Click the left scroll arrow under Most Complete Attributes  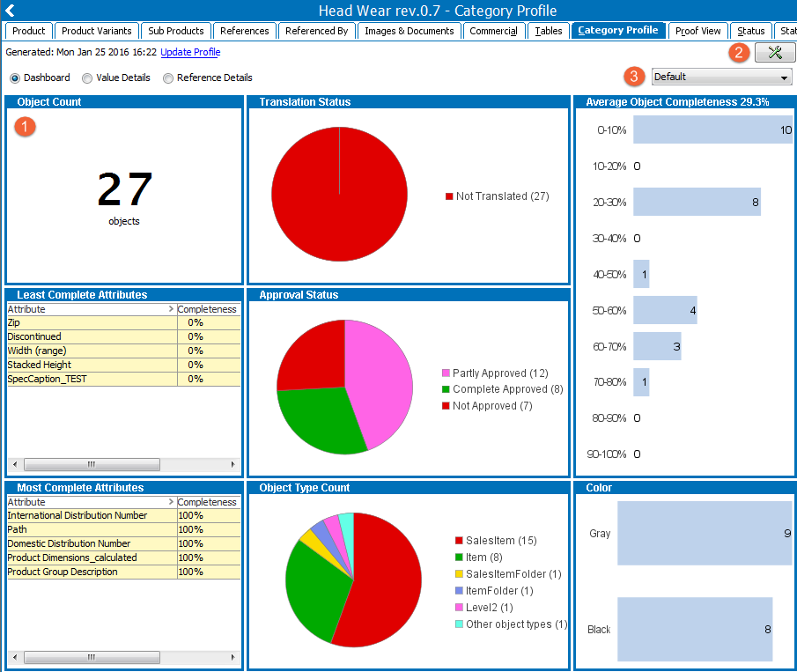tap(15, 657)
